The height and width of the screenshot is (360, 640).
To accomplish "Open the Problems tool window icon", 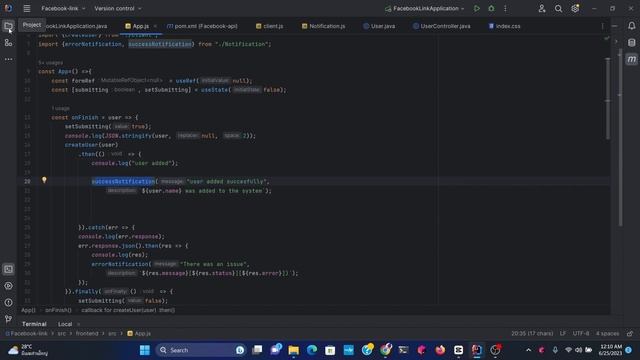I will 8,302.
